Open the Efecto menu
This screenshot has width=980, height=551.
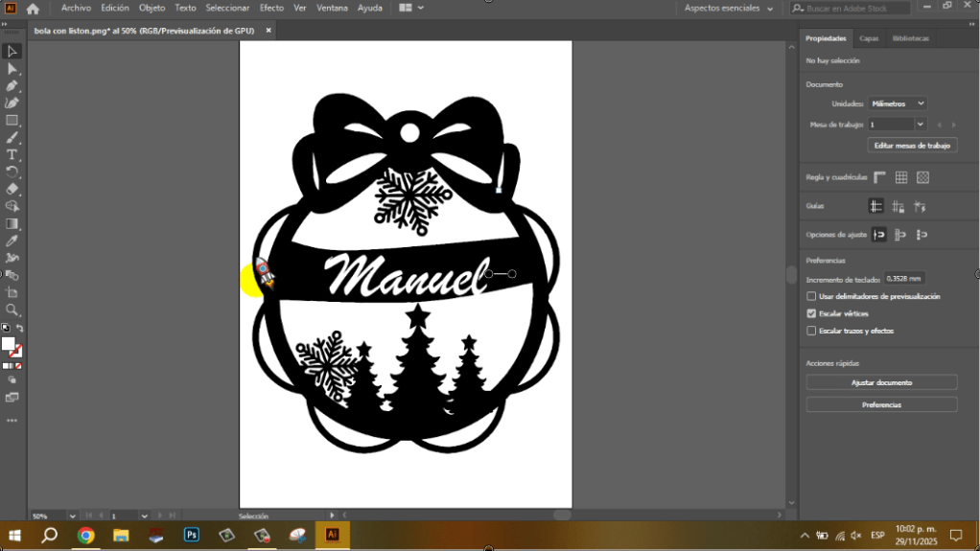coord(271,8)
